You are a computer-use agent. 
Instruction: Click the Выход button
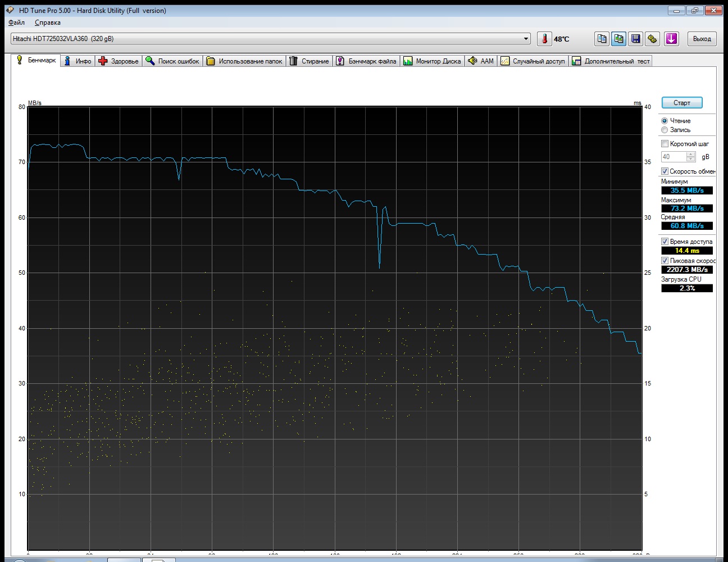tap(702, 39)
